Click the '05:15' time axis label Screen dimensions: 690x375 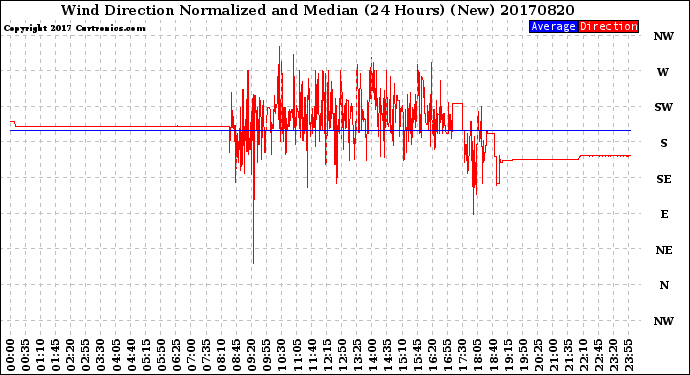tap(146, 355)
